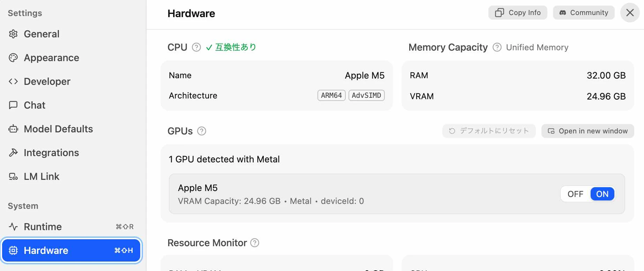Screen dimensions: 644x271
Task: Turn the Apple M5 GPU on
Action: pyautogui.click(x=602, y=194)
